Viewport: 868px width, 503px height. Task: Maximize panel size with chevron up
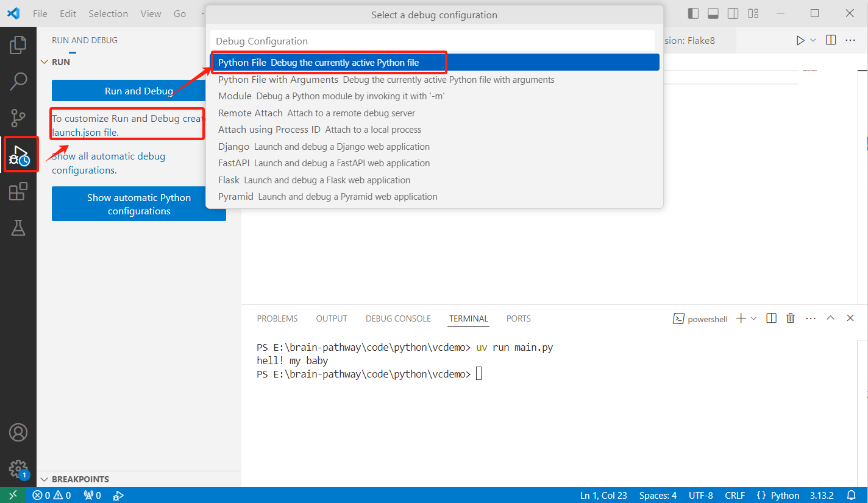coord(830,318)
